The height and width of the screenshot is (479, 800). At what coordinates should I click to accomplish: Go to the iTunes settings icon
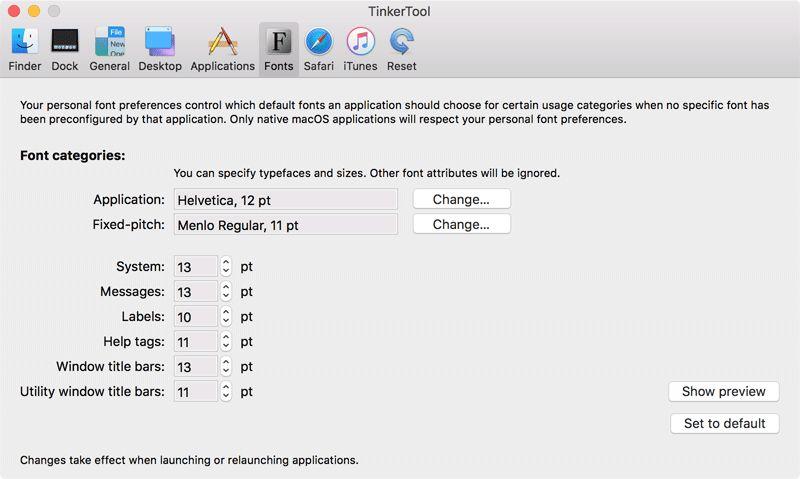point(360,49)
